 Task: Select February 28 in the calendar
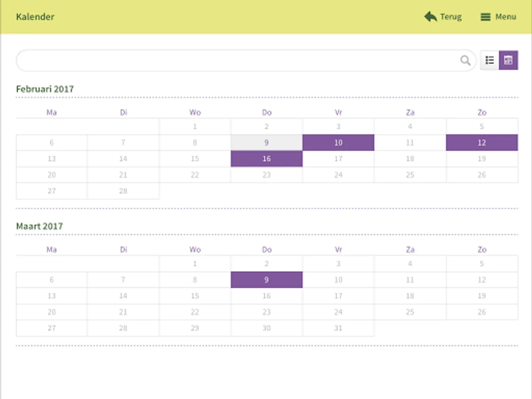123,191
